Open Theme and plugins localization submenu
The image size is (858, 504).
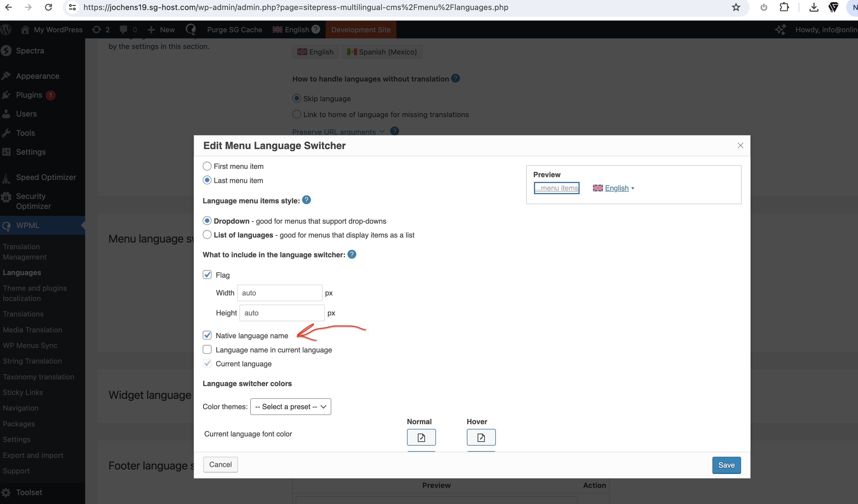point(35,293)
